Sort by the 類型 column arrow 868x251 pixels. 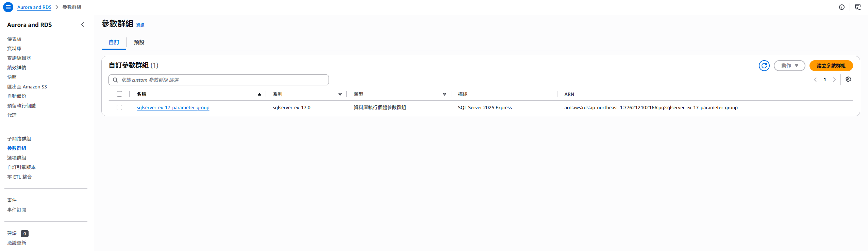tap(445, 94)
